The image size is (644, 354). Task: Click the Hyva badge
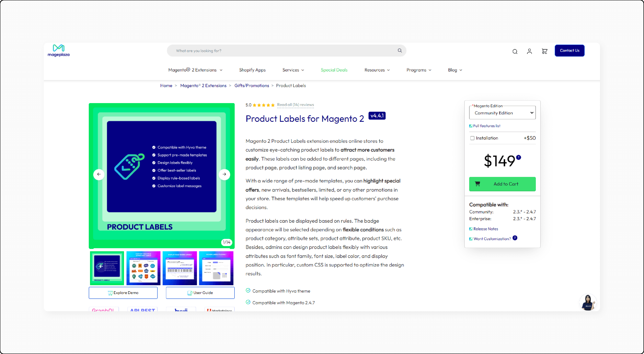point(181,309)
